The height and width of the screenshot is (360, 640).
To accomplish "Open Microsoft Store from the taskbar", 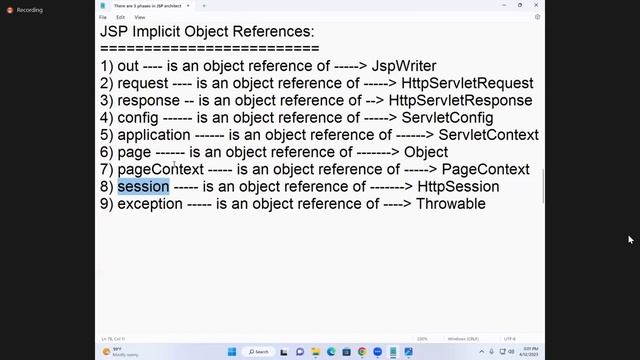I will click(347, 351).
